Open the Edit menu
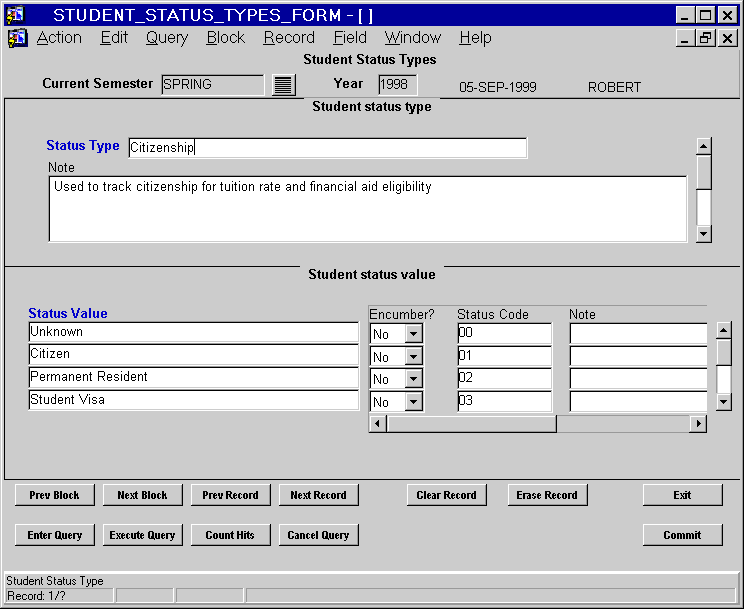The image size is (744, 609). tap(114, 37)
